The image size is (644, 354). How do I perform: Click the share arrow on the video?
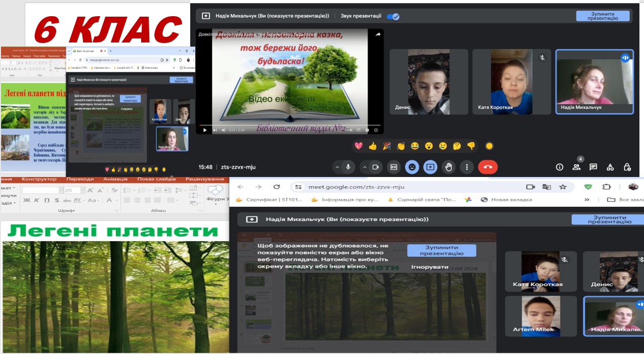[x=377, y=34]
